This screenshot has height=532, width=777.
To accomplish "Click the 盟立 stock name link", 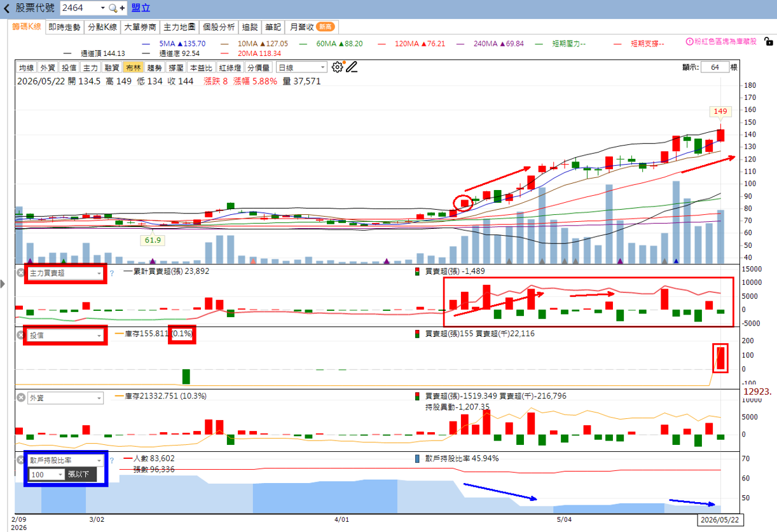I will (141, 8).
